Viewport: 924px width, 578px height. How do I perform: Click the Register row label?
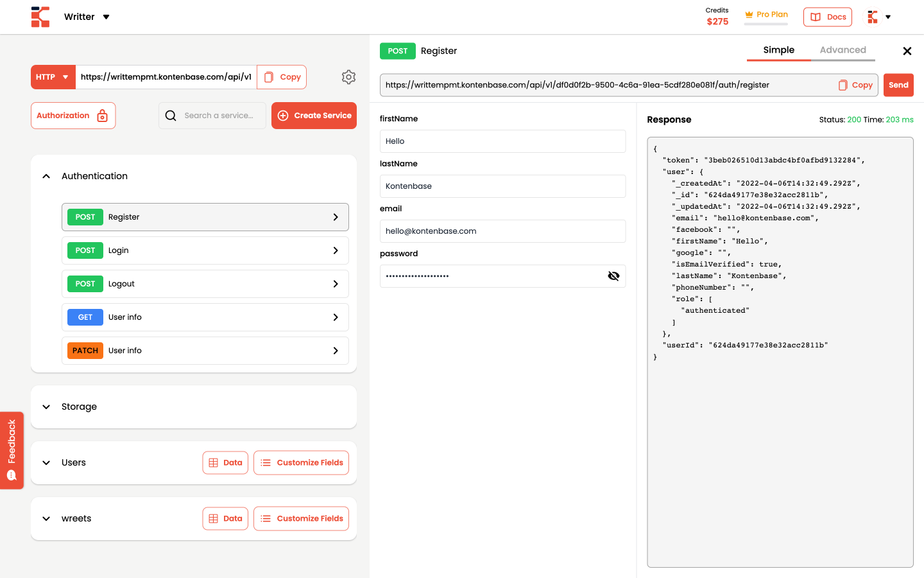click(124, 217)
